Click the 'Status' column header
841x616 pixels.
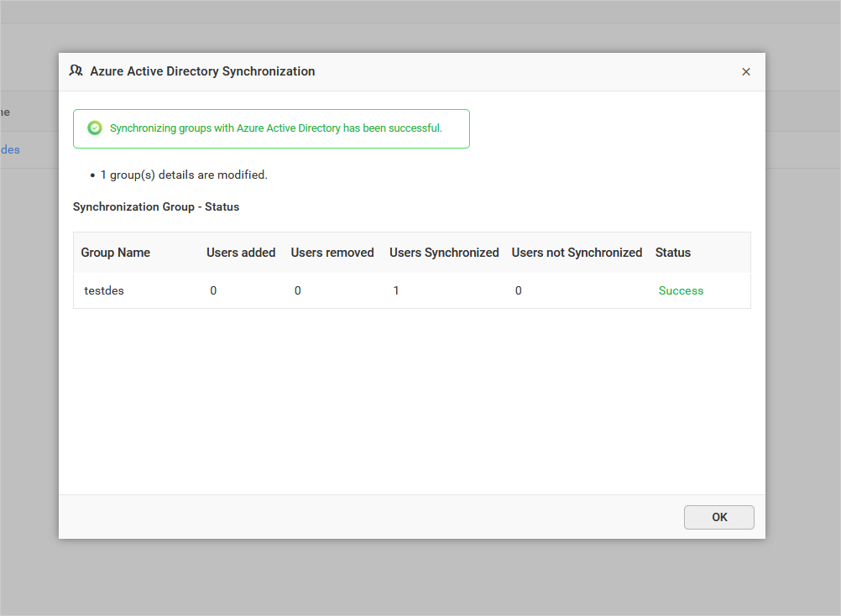672,252
